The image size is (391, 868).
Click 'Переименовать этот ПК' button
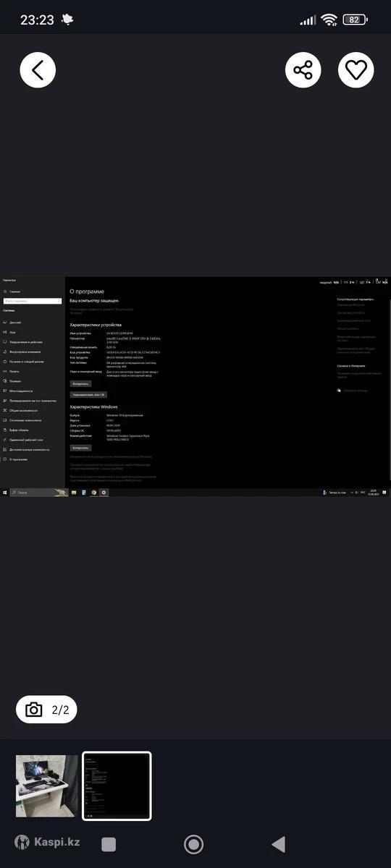89,395
